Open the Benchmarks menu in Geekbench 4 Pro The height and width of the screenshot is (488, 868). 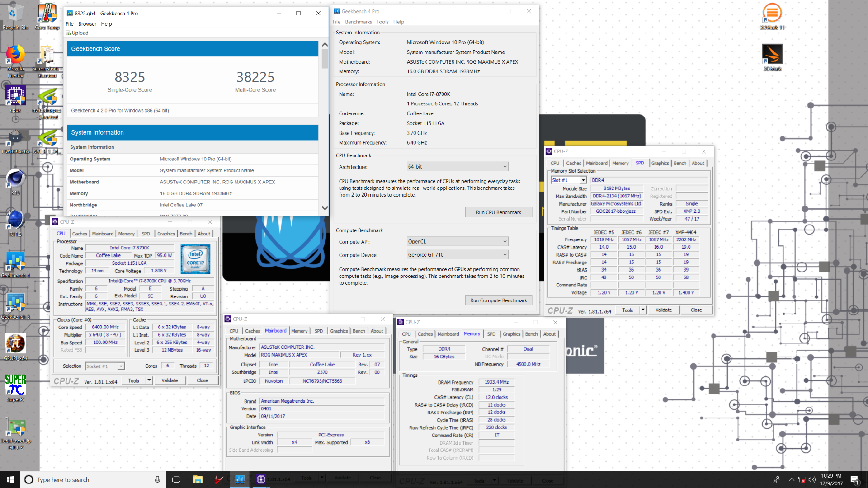(359, 22)
